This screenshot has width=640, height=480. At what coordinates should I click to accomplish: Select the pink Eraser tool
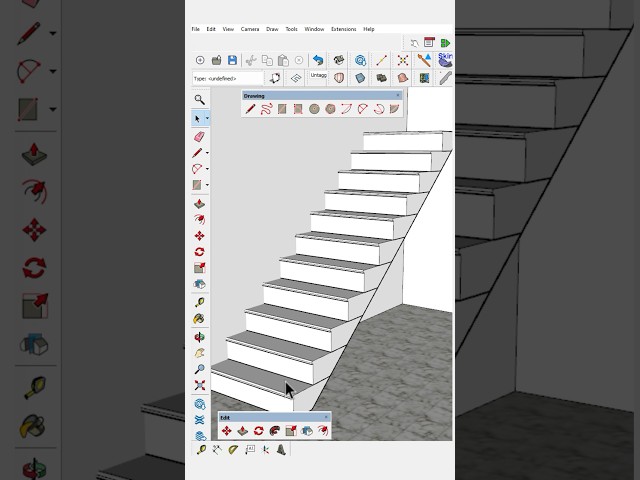[x=199, y=136]
